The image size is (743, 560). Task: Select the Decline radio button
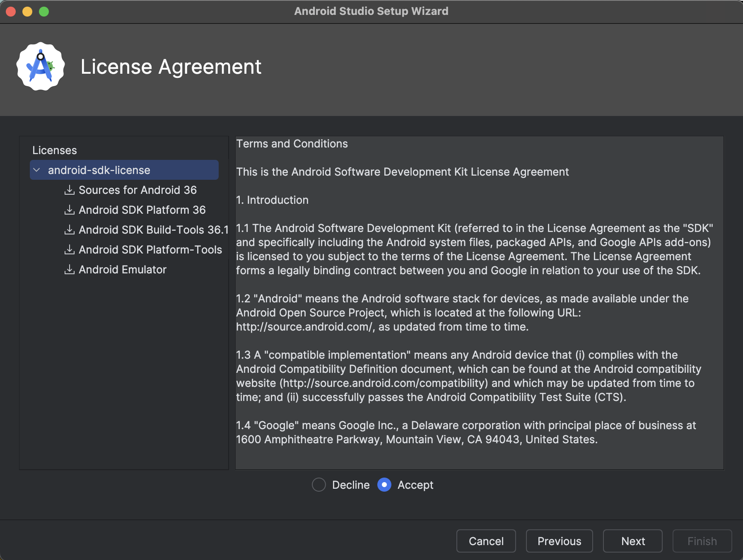pos(319,485)
